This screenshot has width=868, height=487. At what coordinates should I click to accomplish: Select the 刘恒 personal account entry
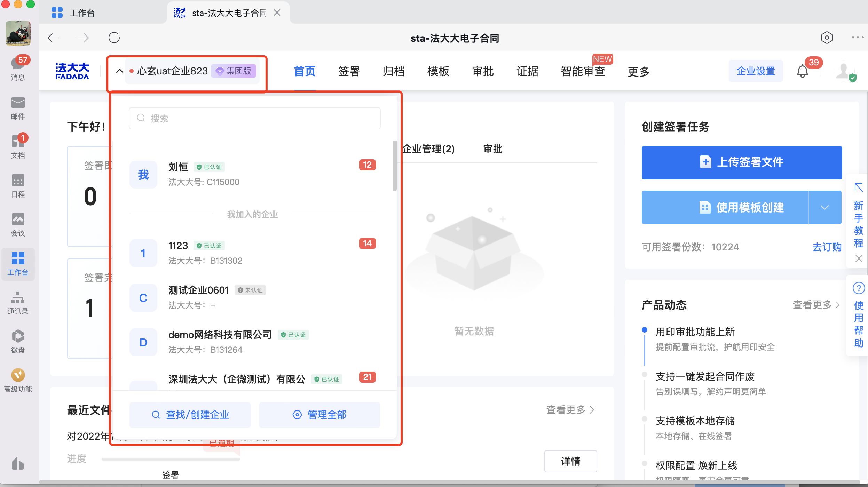point(253,174)
